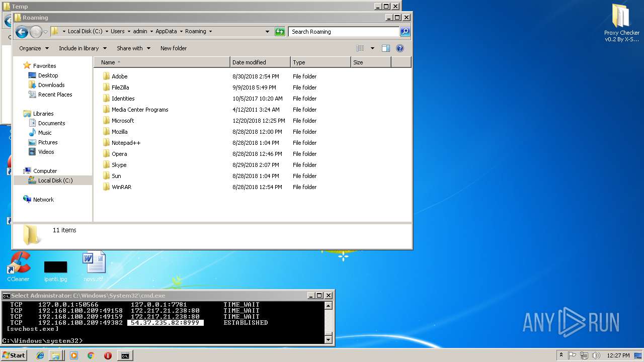Image resolution: width=644 pixels, height=362 pixels.
Task: Toggle the preview pane icon
Action: [x=386, y=48]
